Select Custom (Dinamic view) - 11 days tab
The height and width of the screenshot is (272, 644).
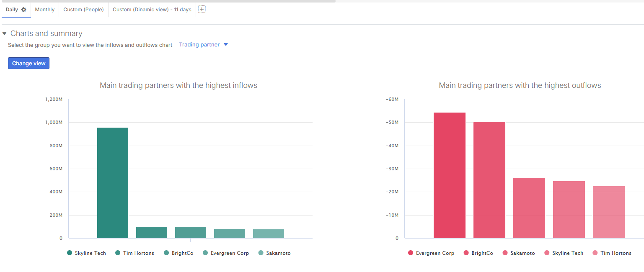pyautogui.click(x=152, y=10)
